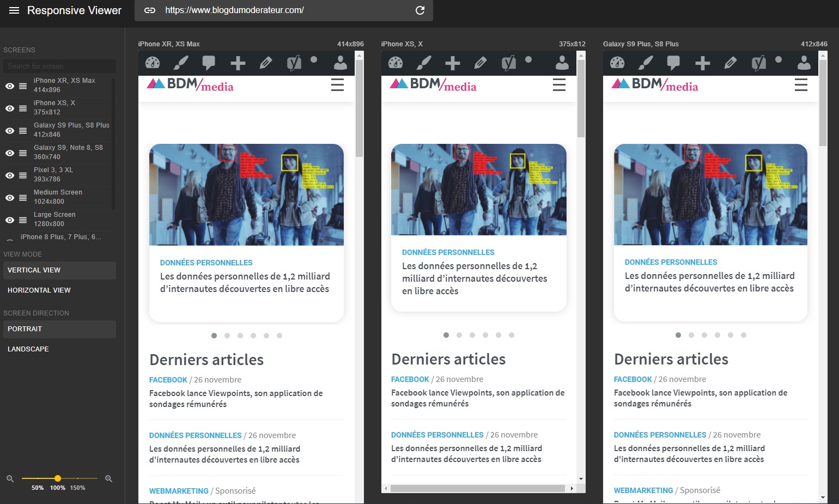Switch to HORIZONTAL VIEW mode
The image size is (839, 504).
(x=39, y=290)
